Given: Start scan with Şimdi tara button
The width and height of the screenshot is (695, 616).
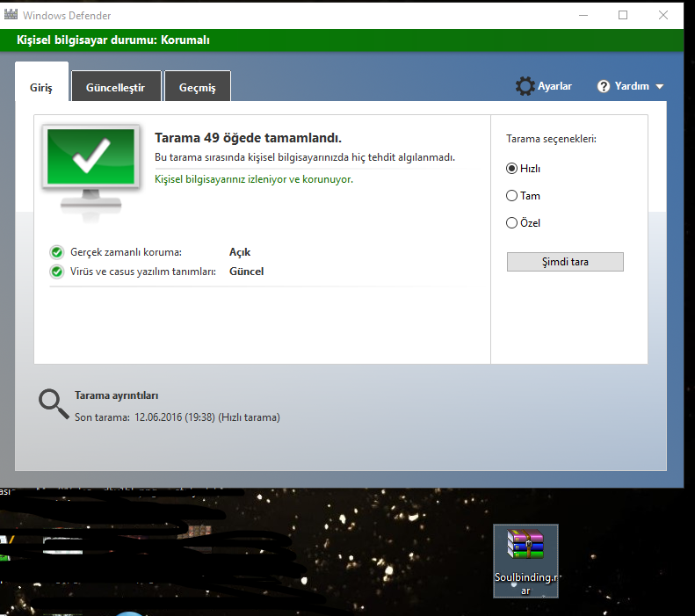Looking at the screenshot, I should [565, 262].
